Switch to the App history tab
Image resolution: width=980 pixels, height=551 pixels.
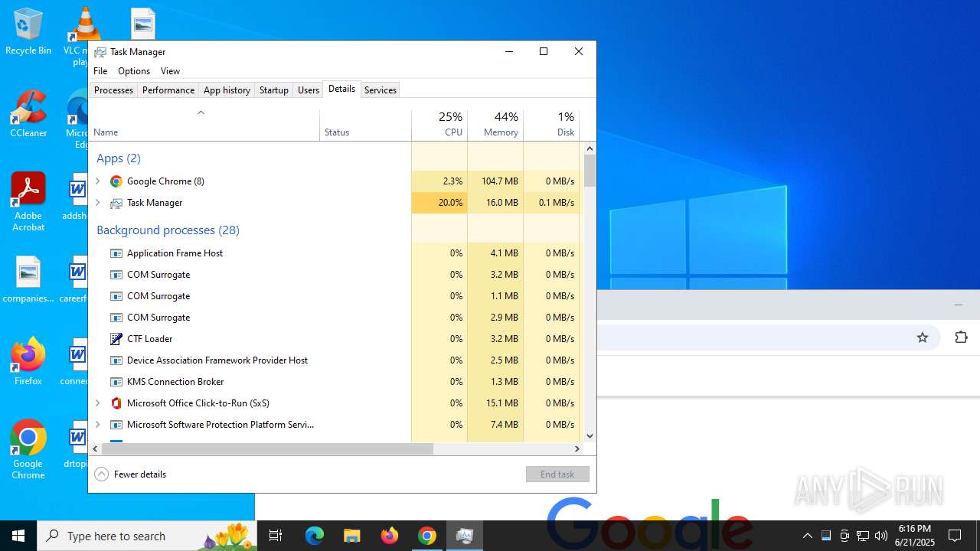pyautogui.click(x=227, y=90)
